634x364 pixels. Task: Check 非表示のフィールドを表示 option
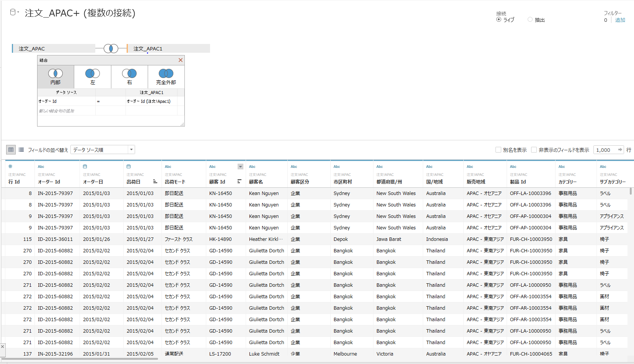click(534, 150)
